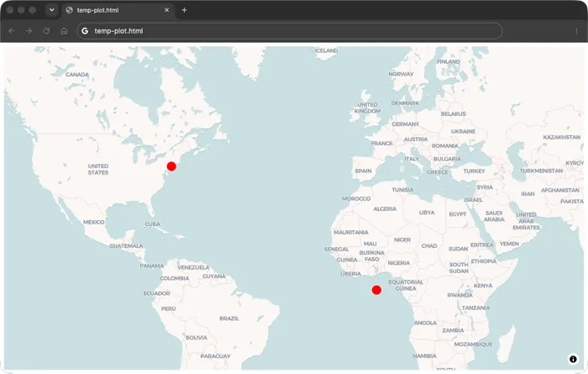The width and height of the screenshot is (588, 374).
Task: Click the MAURITANIA map label
Action: tap(350, 232)
